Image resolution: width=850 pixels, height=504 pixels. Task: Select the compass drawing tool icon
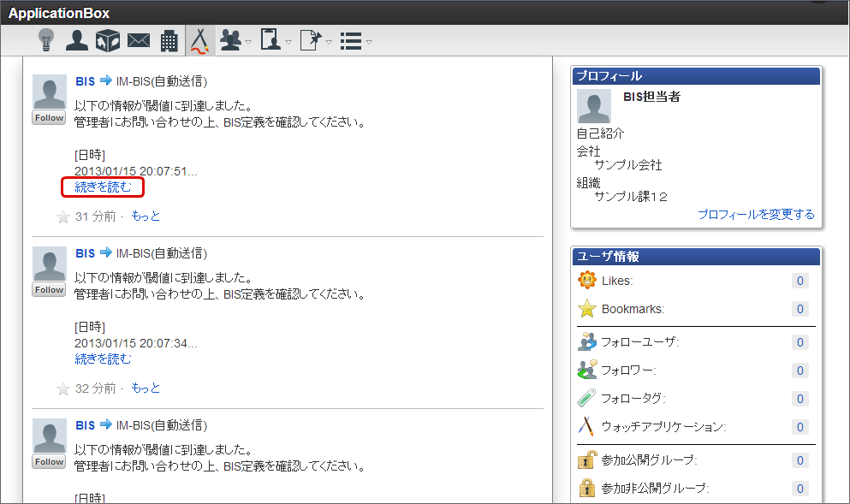199,40
